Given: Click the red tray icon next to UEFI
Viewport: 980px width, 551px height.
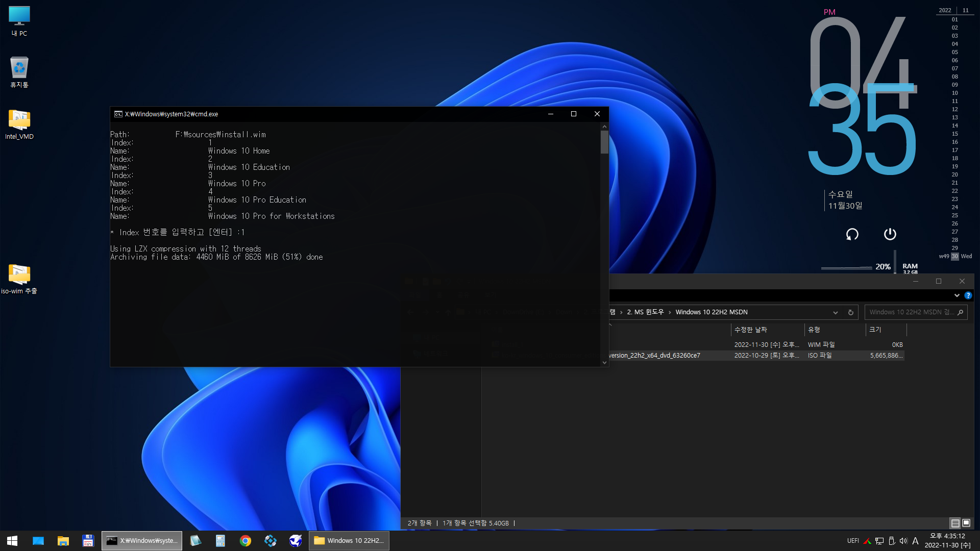Looking at the screenshot, I should [867, 541].
